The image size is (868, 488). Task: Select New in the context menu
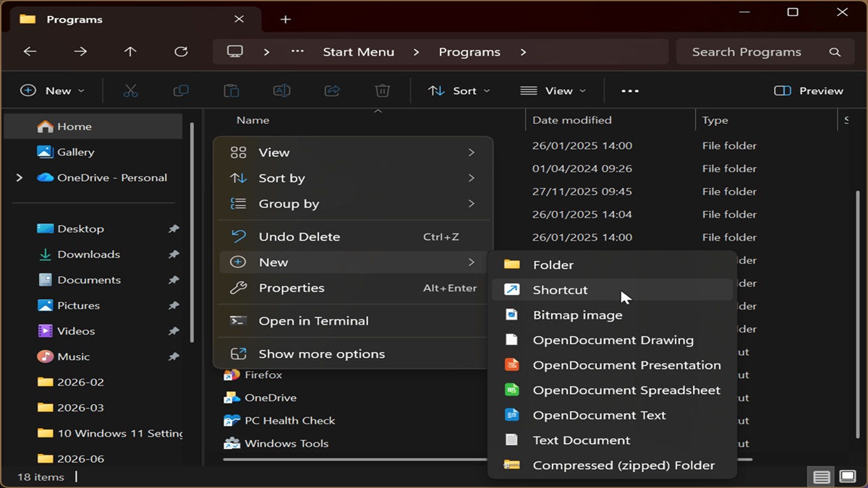(354, 262)
